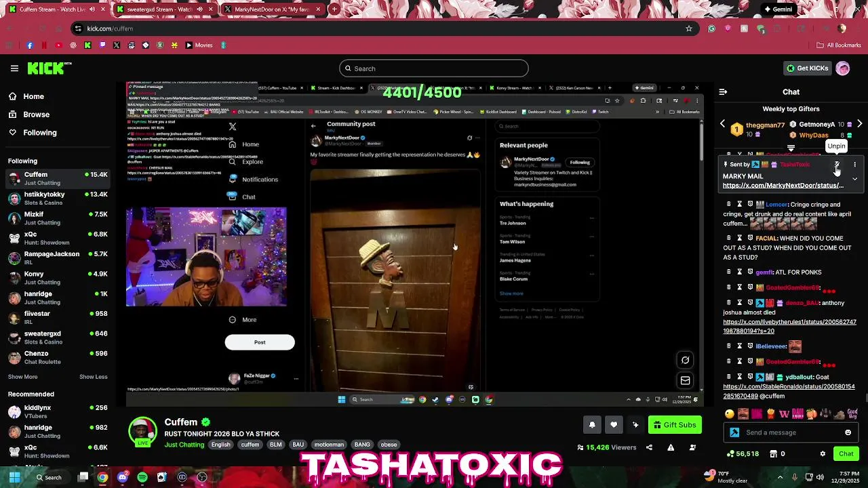Viewport: 868px width, 488px height.
Task: Open the profile avatar menu
Action: 843,68
